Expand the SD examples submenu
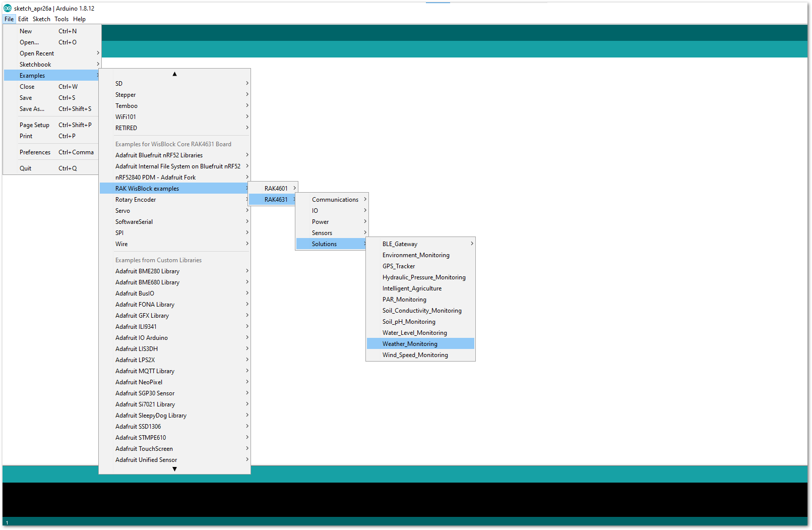812x530 pixels. [x=174, y=84]
